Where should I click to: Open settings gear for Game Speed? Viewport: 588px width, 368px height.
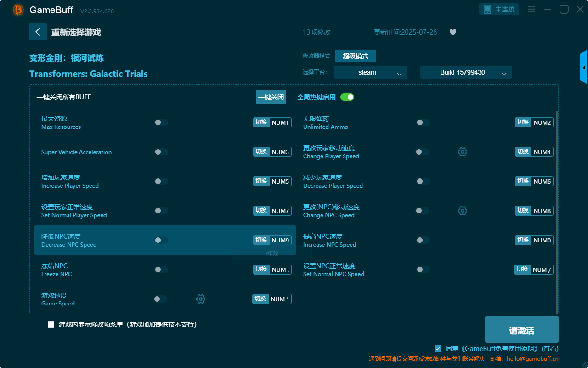pos(201,299)
